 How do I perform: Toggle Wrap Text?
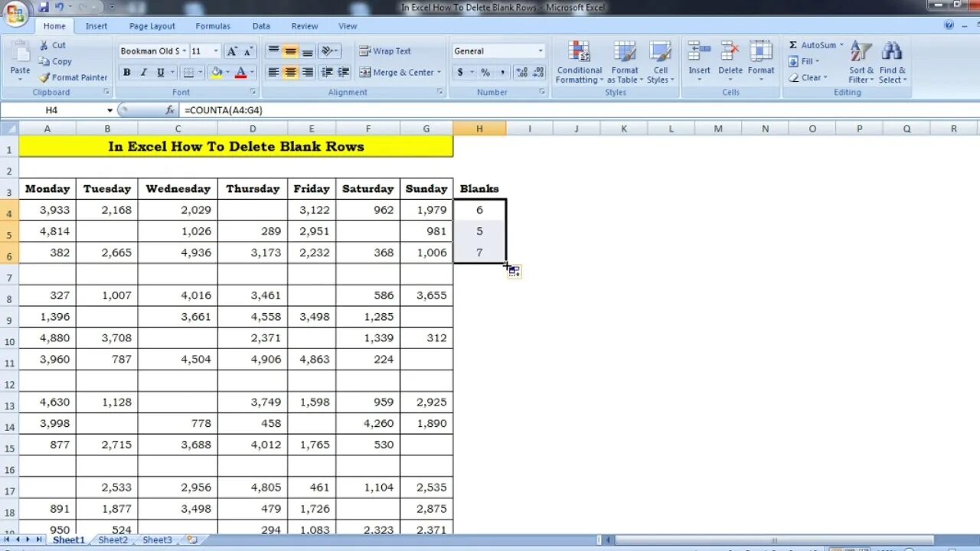[385, 51]
